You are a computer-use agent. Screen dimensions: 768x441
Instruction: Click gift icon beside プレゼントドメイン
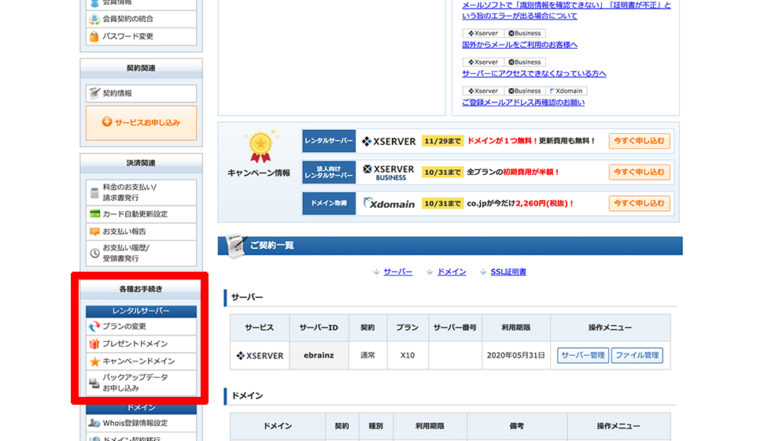[95, 344]
